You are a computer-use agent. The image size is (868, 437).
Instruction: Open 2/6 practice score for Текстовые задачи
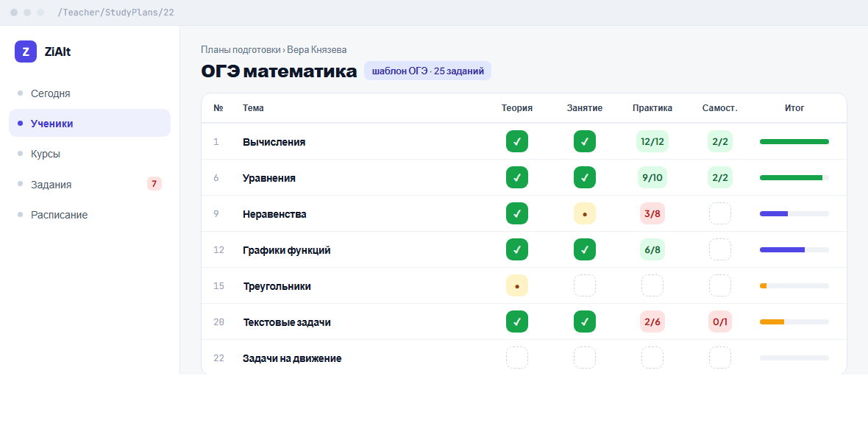[652, 321]
